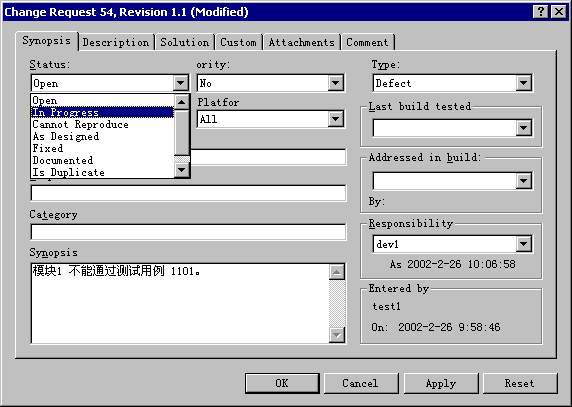Open the Type dropdown showing Defect
The height and width of the screenshot is (407, 572).
point(523,83)
